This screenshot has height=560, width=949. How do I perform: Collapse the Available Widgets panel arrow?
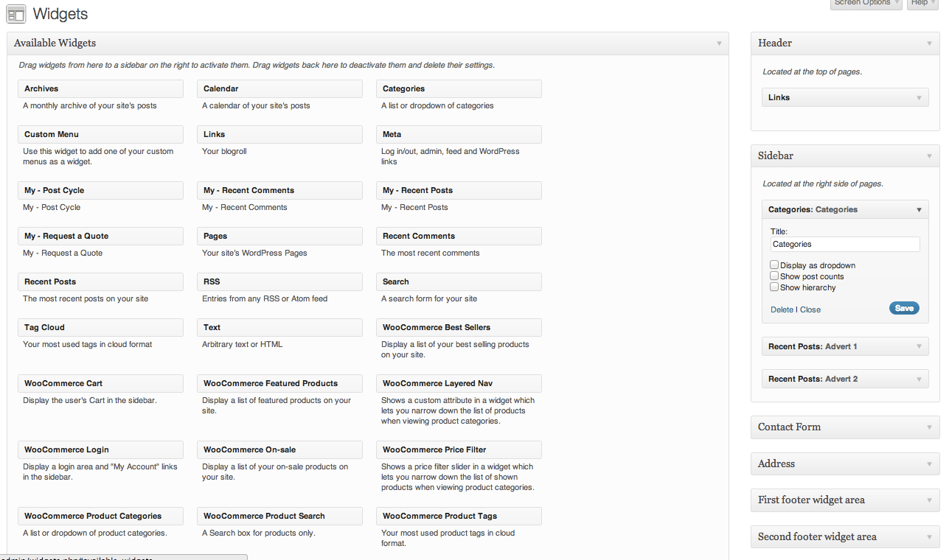719,43
